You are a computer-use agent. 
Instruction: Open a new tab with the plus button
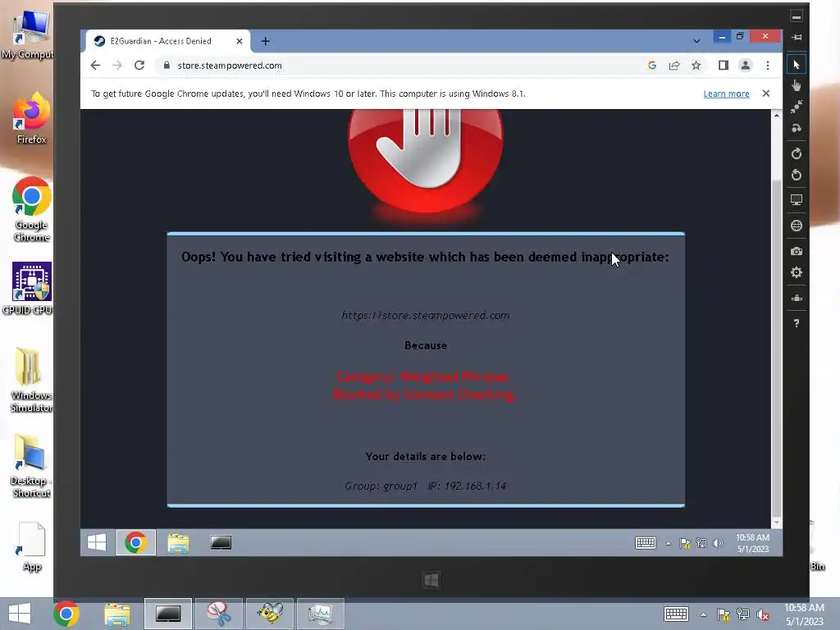coord(265,41)
